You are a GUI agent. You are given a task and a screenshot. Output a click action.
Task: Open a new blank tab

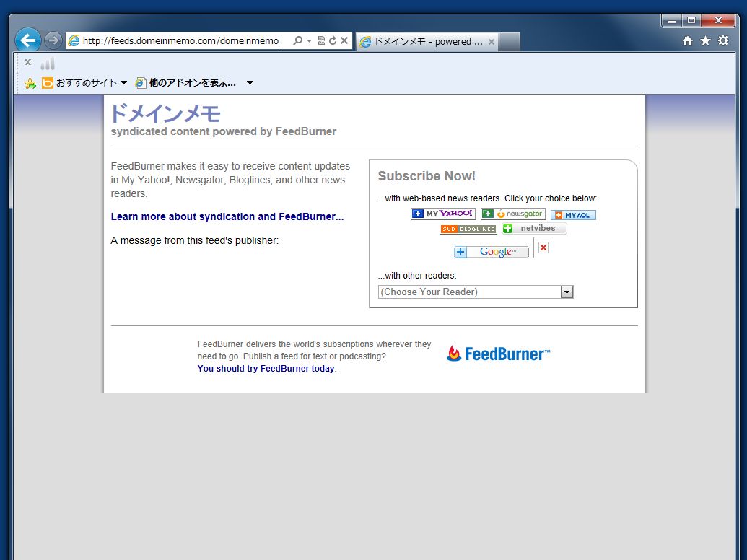pos(510,42)
